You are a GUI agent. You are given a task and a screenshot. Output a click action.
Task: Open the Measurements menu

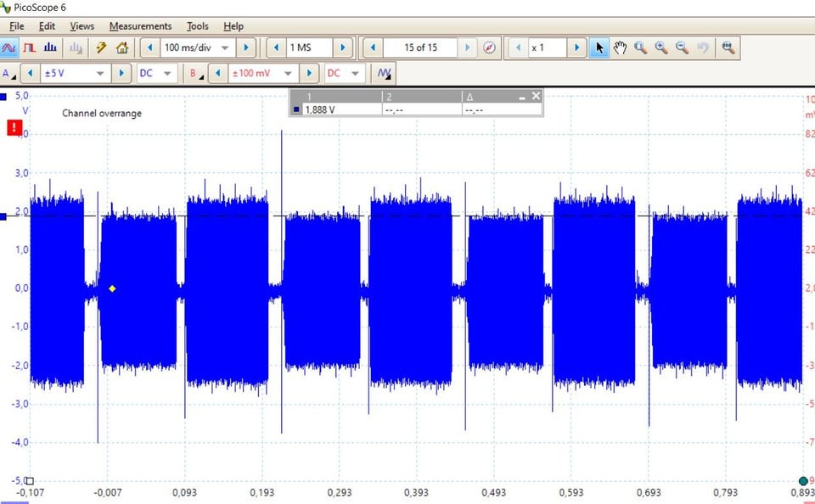click(x=140, y=26)
